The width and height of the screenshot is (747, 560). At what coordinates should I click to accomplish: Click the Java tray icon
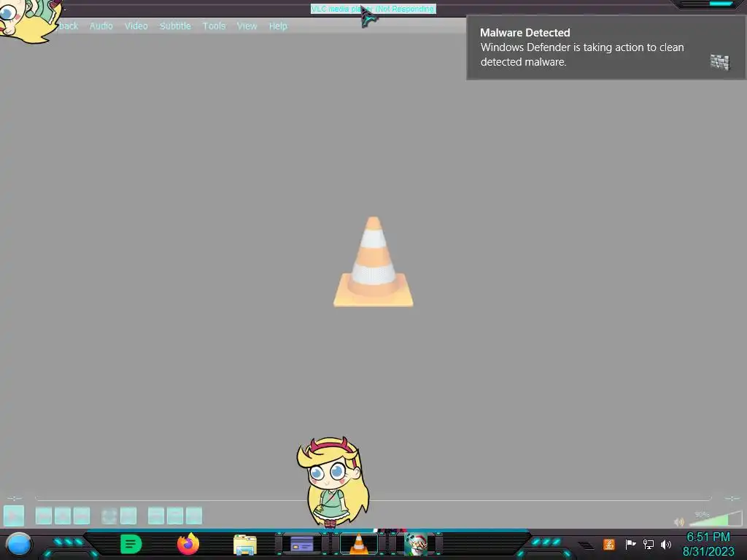click(x=609, y=544)
